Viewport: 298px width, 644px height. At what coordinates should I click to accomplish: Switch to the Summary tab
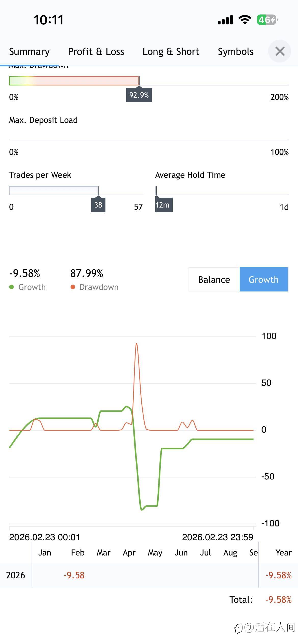coord(29,52)
